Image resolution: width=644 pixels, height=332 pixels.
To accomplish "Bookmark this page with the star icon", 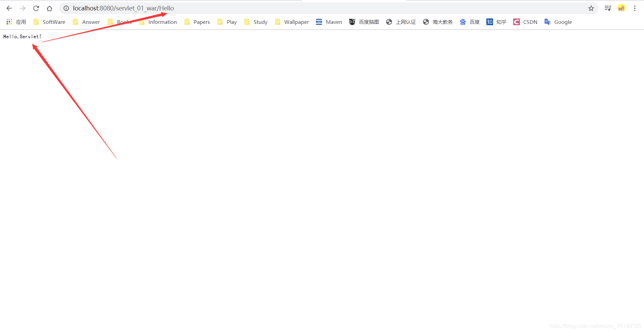I will (x=591, y=8).
